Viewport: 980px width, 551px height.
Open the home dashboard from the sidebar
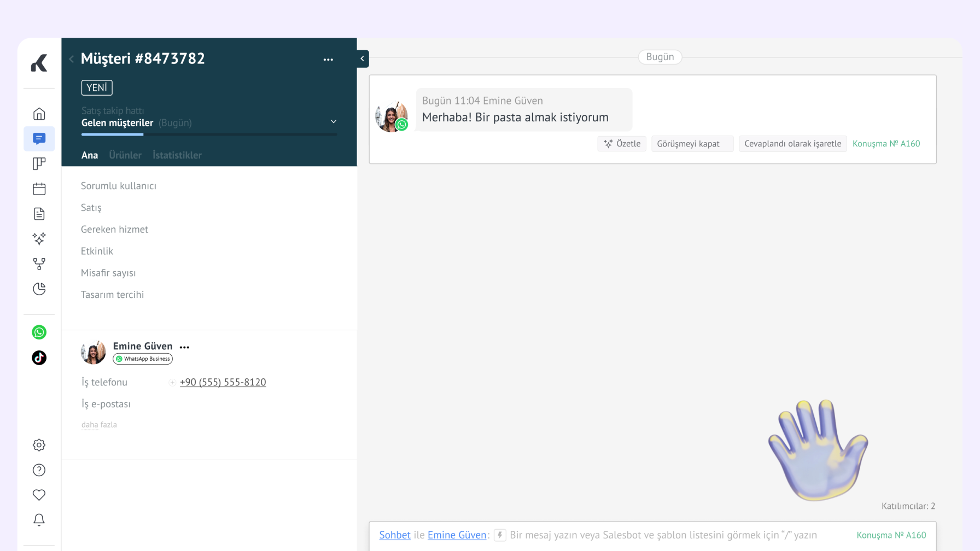(39, 113)
